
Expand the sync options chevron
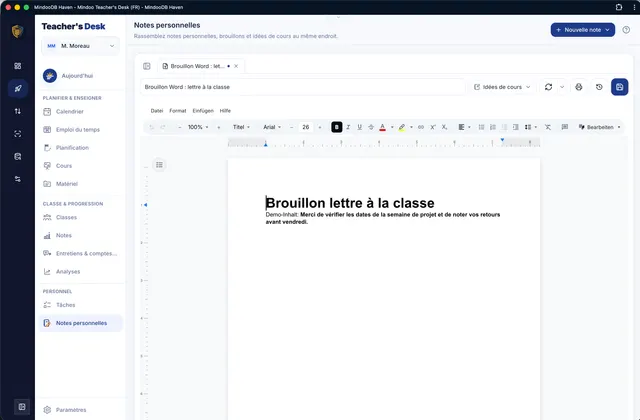coord(562,87)
